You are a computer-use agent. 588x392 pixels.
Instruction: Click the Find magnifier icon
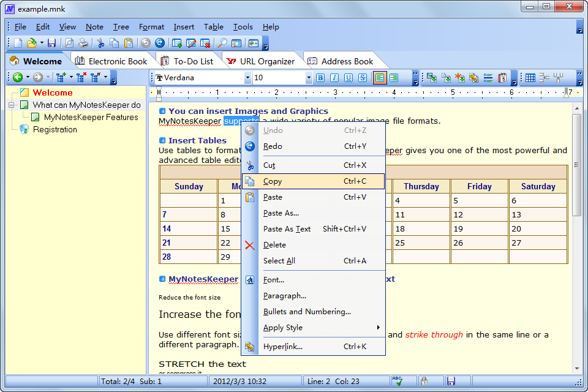(x=222, y=43)
